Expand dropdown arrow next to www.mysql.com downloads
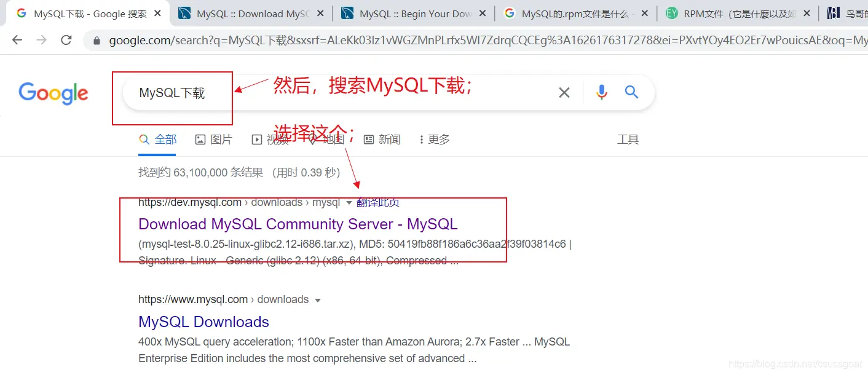Screen dimensions: 868x375 point(318,301)
